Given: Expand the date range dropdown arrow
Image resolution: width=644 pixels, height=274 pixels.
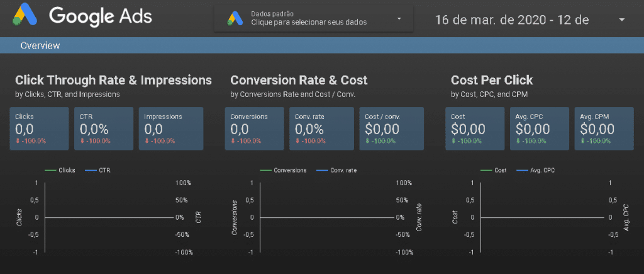Looking at the screenshot, I should pos(621,20).
